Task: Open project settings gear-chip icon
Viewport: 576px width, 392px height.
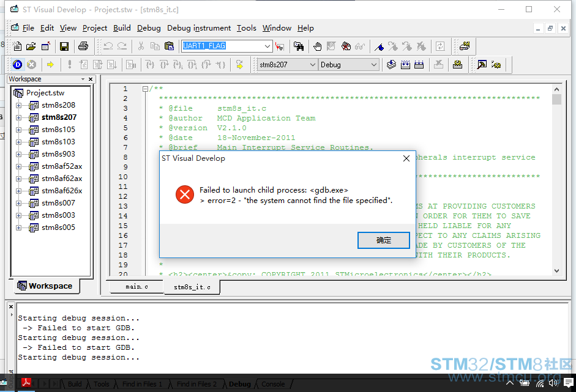Action: (x=457, y=65)
